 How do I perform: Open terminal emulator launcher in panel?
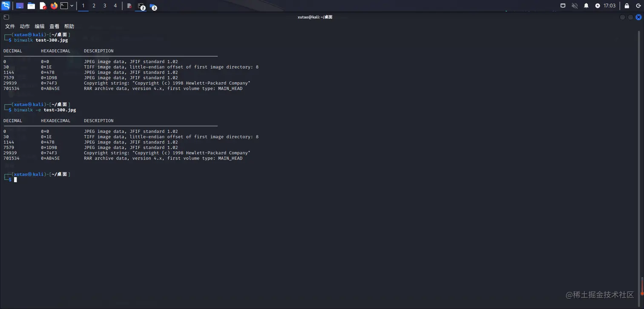click(x=64, y=6)
